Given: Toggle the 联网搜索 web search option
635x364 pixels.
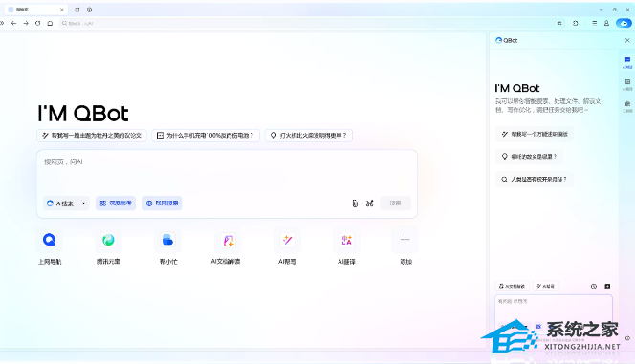Looking at the screenshot, I should [x=162, y=203].
